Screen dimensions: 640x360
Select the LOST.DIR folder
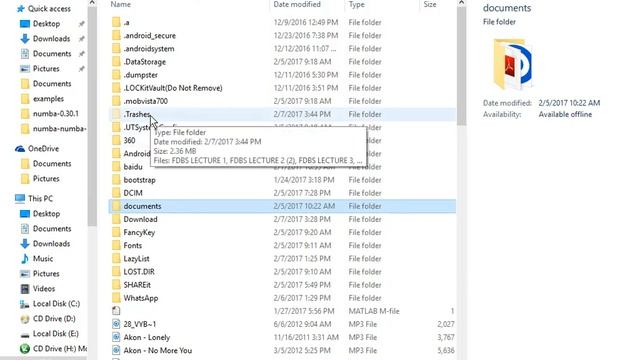click(x=139, y=272)
